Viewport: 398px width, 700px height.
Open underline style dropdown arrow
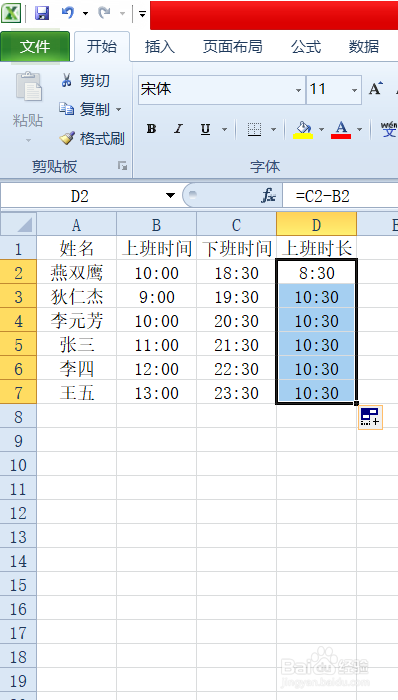coord(224,129)
